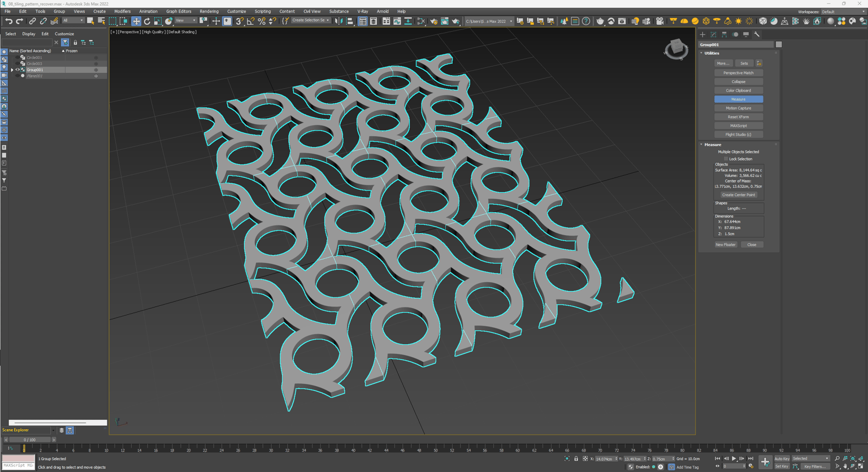Open the Motion panel icon
The width and height of the screenshot is (868, 472).
tap(735, 34)
